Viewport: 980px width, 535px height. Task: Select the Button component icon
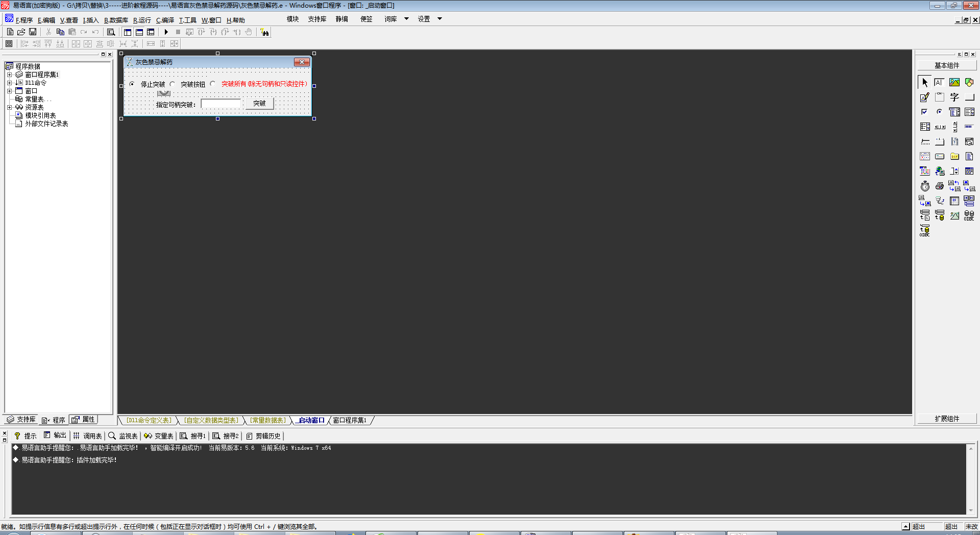click(969, 97)
